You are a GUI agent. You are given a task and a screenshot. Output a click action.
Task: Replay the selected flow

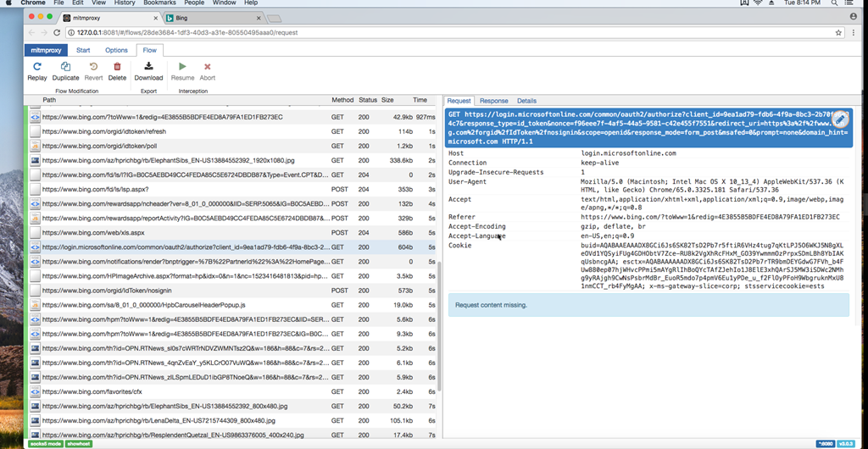tap(37, 72)
